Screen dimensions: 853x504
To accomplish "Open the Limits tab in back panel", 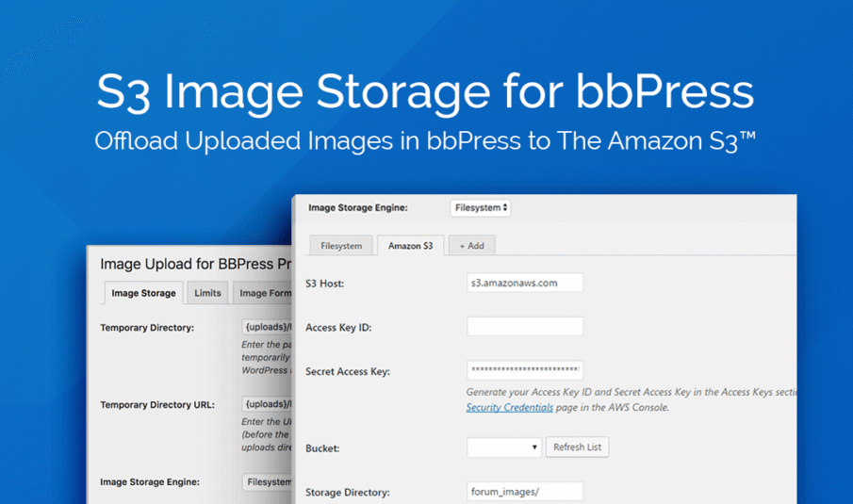I will 207,293.
